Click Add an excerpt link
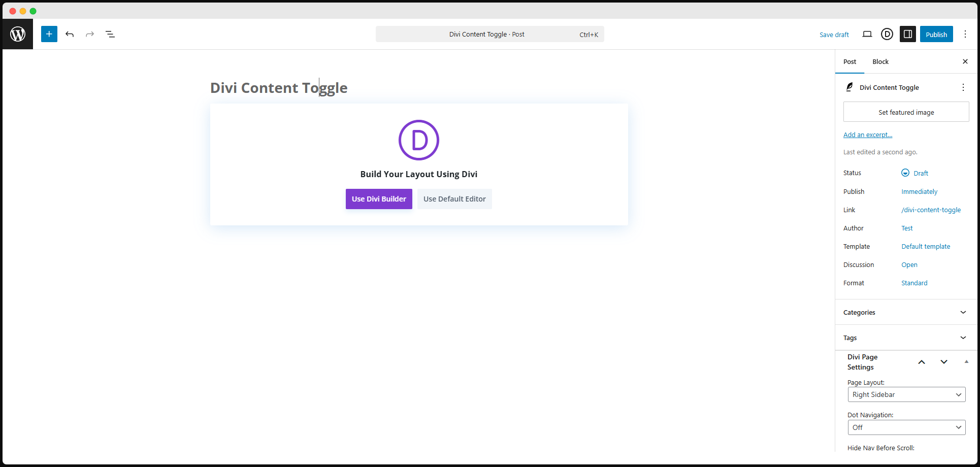The image size is (980, 467). coord(868,135)
